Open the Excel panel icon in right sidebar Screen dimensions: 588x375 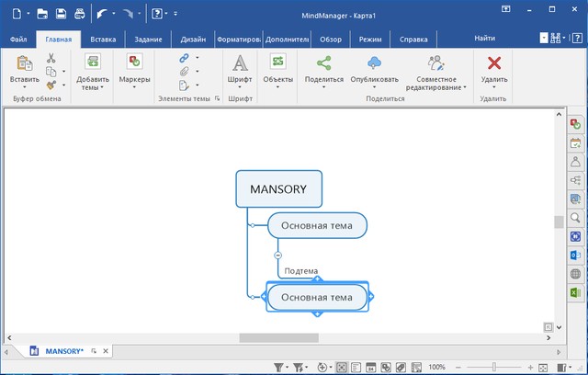(x=576, y=292)
